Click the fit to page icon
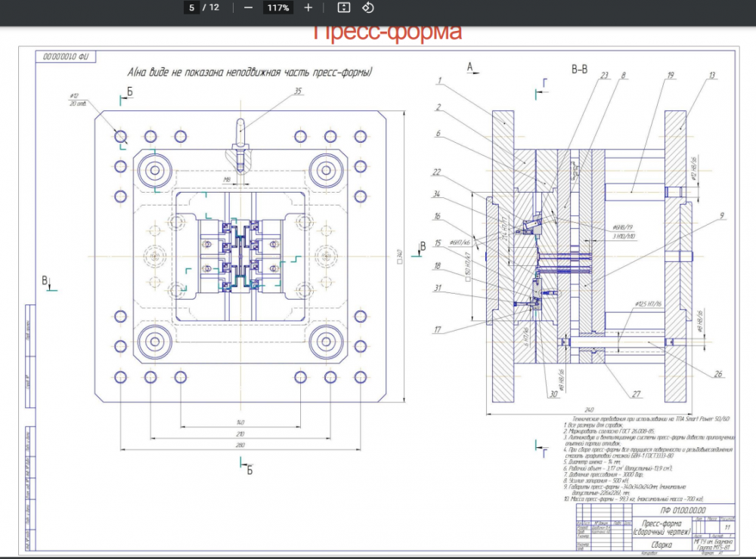Viewport: 756px width, 559px height. (x=343, y=8)
